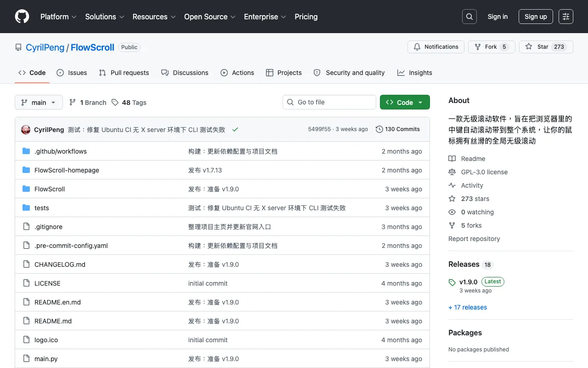Viewport: 588px width, 368px height.
Task: Open Security and quality tab
Action: tap(349, 73)
